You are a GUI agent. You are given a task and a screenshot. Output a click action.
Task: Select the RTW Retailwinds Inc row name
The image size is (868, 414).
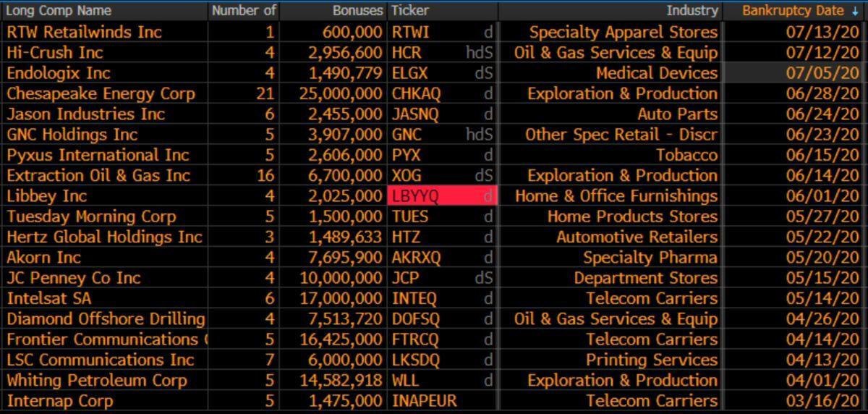[x=85, y=32]
